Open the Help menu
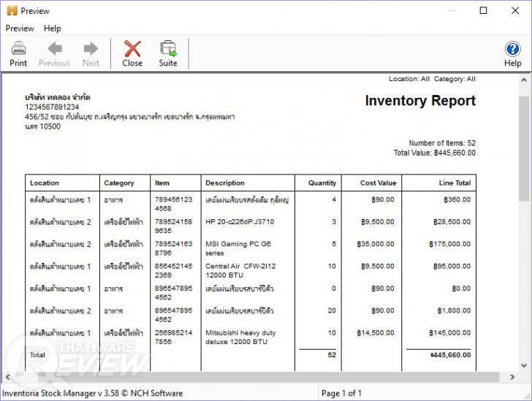532x401 pixels. 53,28
